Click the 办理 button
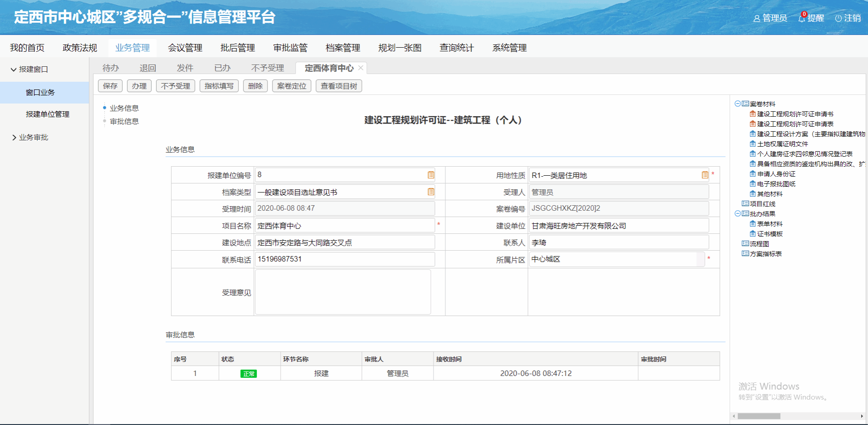Screen dimensions: 868x425 139,86
